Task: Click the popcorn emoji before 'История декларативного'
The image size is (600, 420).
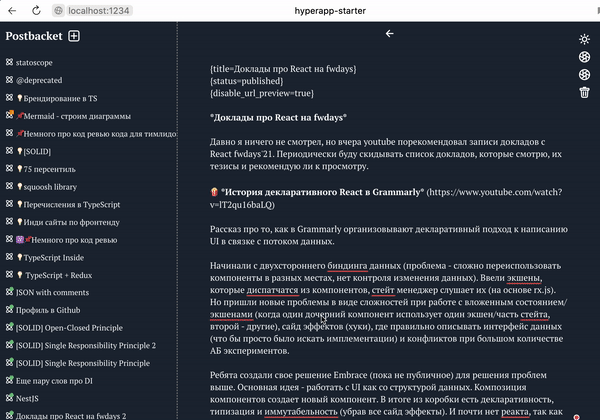Action: coord(214,192)
